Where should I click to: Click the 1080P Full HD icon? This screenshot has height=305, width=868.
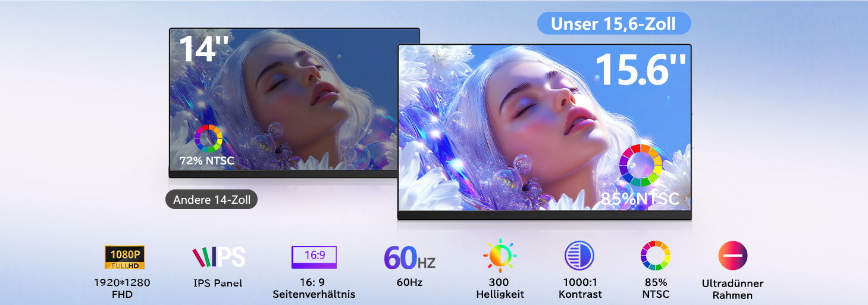124,257
